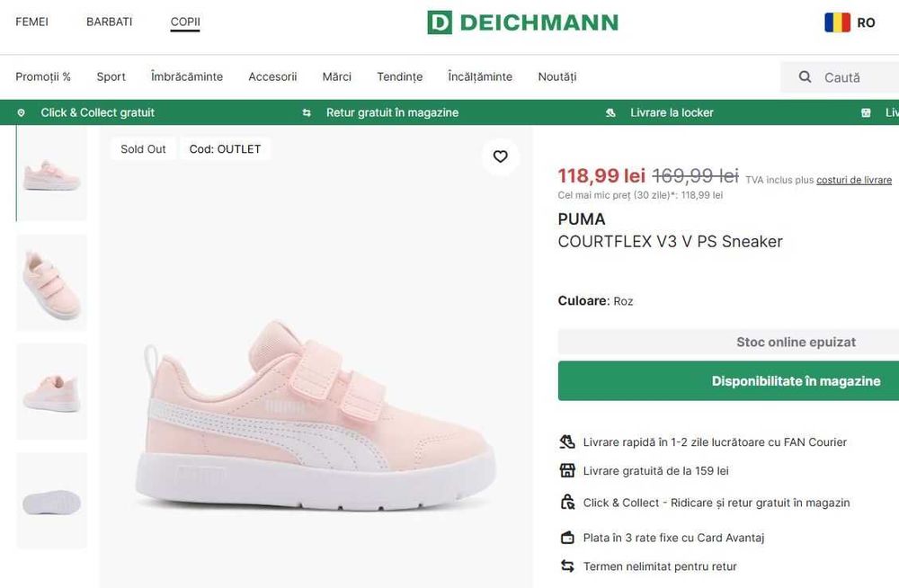
Task: View the shoe sole thumbnail
Action: point(51,501)
